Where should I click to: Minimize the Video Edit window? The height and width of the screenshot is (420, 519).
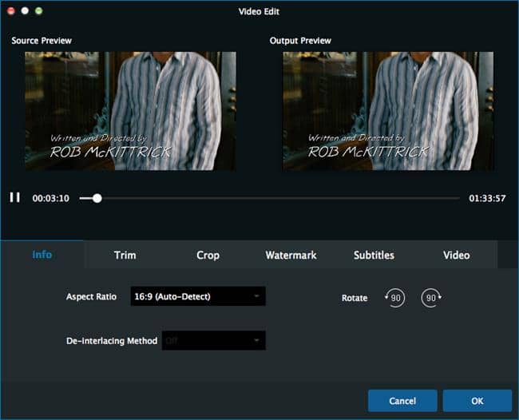click(25, 11)
